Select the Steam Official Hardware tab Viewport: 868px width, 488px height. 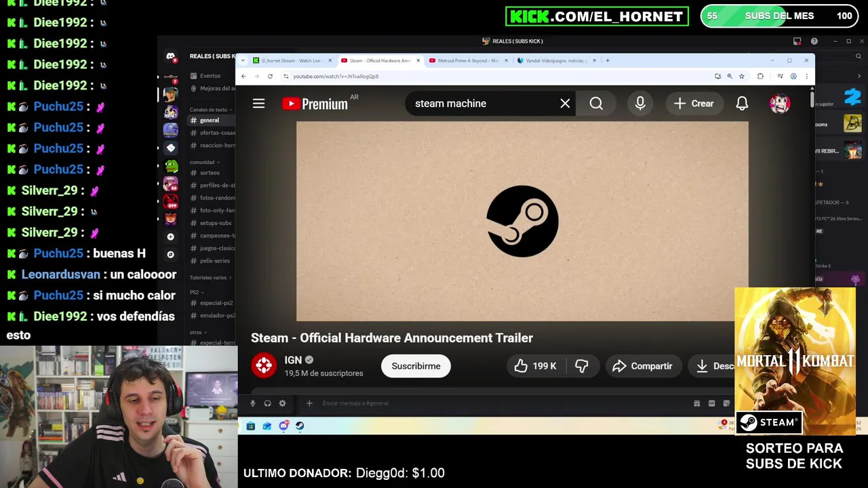380,60
